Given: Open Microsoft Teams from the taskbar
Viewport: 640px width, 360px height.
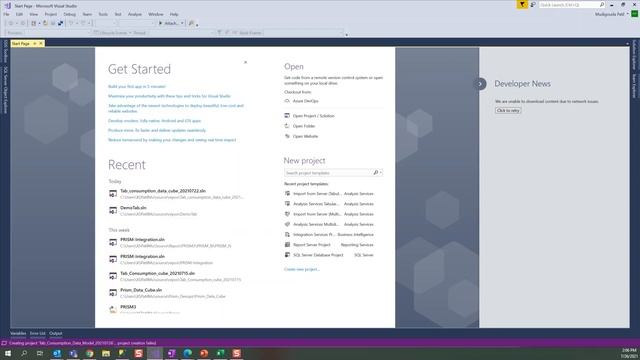Looking at the screenshot, I should [x=73, y=353].
